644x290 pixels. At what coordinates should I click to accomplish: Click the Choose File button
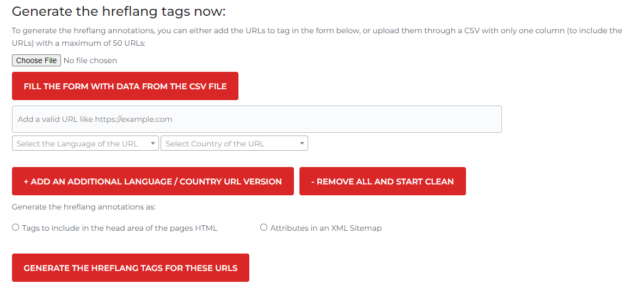pos(36,60)
